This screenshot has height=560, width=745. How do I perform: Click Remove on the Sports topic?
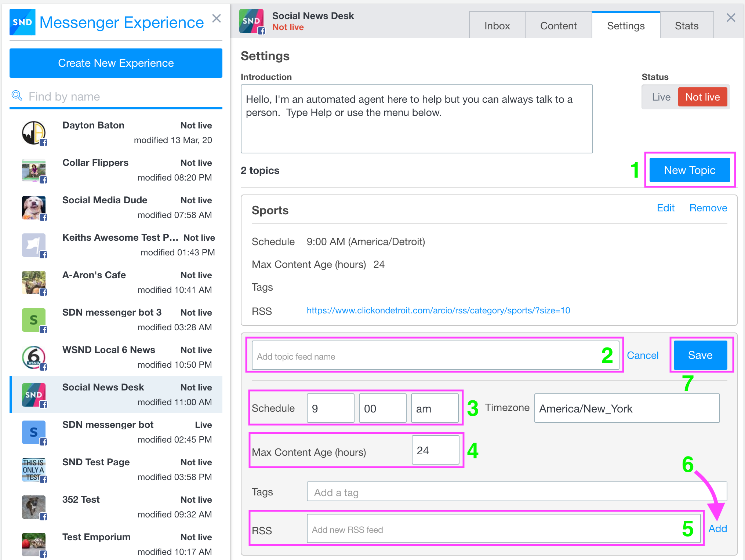click(708, 208)
